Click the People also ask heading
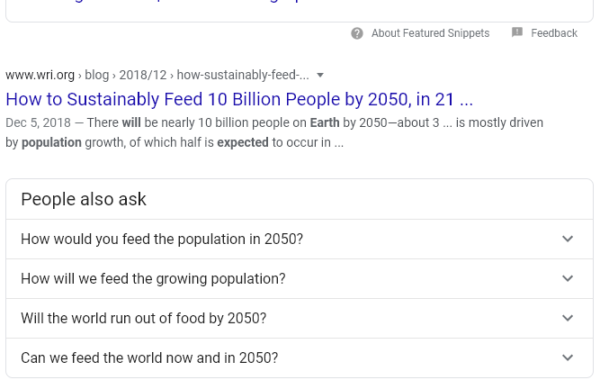The width and height of the screenshot is (600, 380). click(x=83, y=199)
